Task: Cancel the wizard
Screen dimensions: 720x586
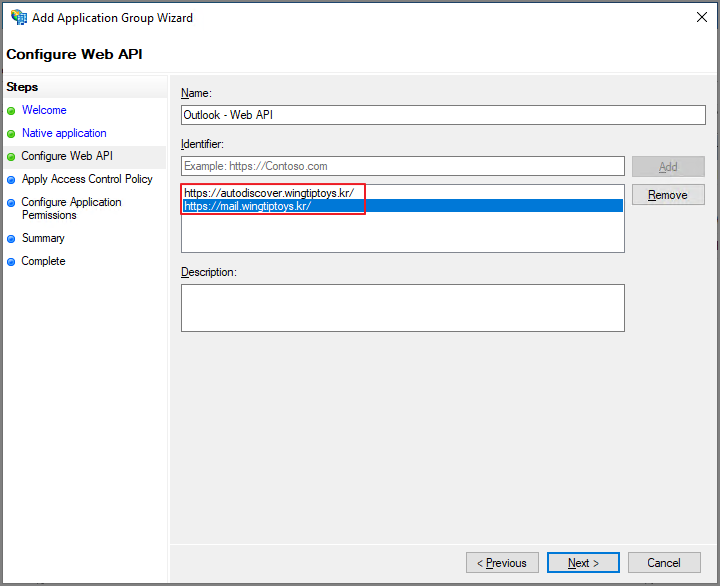Action: tap(664, 563)
